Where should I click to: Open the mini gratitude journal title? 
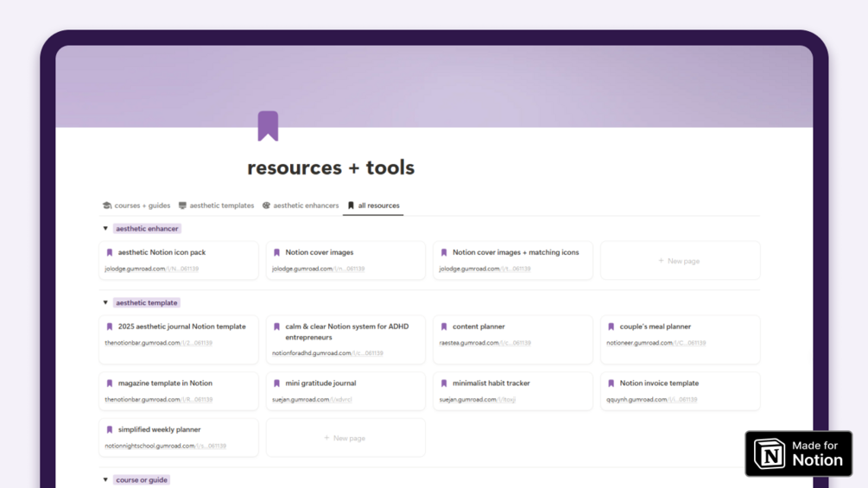(320, 383)
